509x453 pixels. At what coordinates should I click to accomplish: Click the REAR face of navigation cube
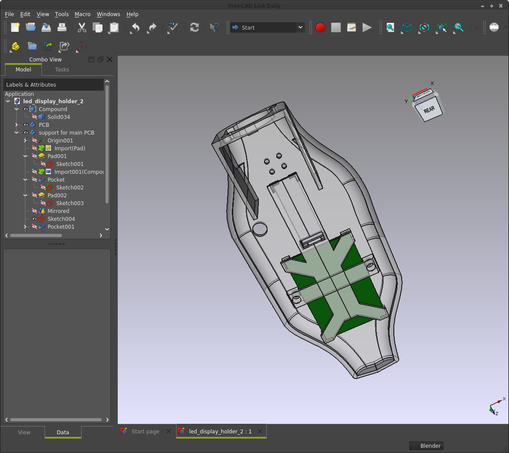point(429,109)
